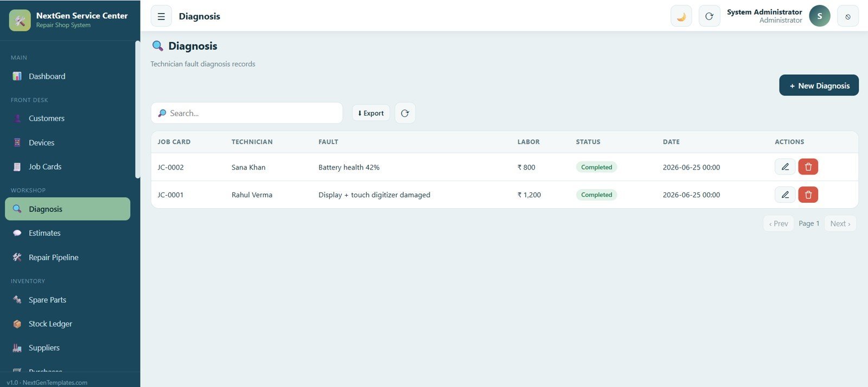This screenshot has height=387, width=868.
Task: Click the sidebar vertical scrollbar
Action: pyautogui.click(x=137, y=109)
